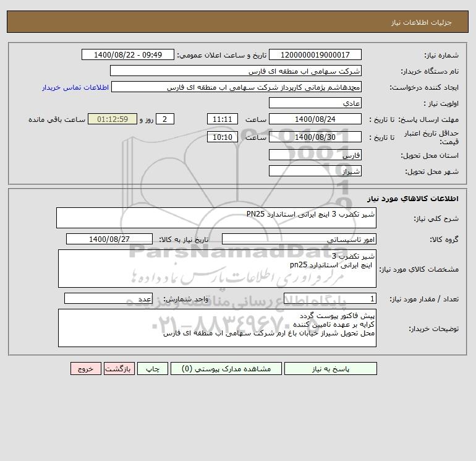Screen dimensions: 476x461
Task: Click the label شماره نیاز
Action: [x=441, y=55]
